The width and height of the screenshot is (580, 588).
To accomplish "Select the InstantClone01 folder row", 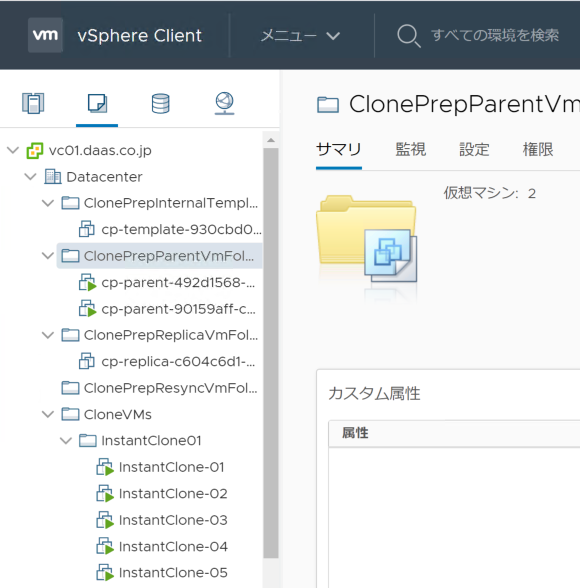I will point(151,440).
